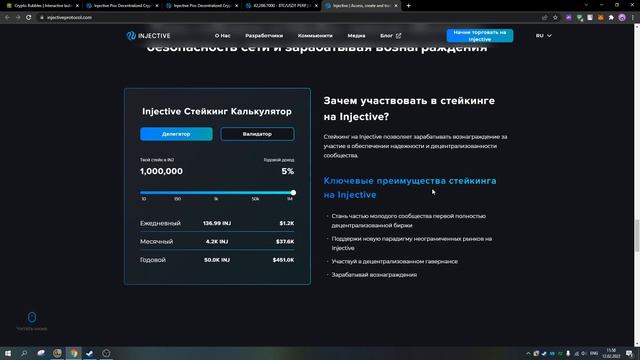Open the Injective logo home link
Viewport: 640px width, 360px height.
[148, 36]
